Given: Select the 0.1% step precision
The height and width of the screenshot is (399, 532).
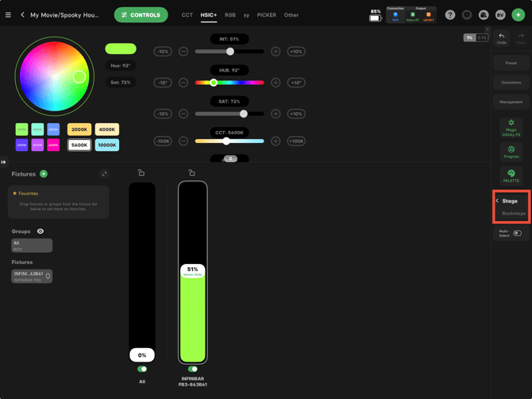Looking at the screenshot, I should tap(482, 37).
